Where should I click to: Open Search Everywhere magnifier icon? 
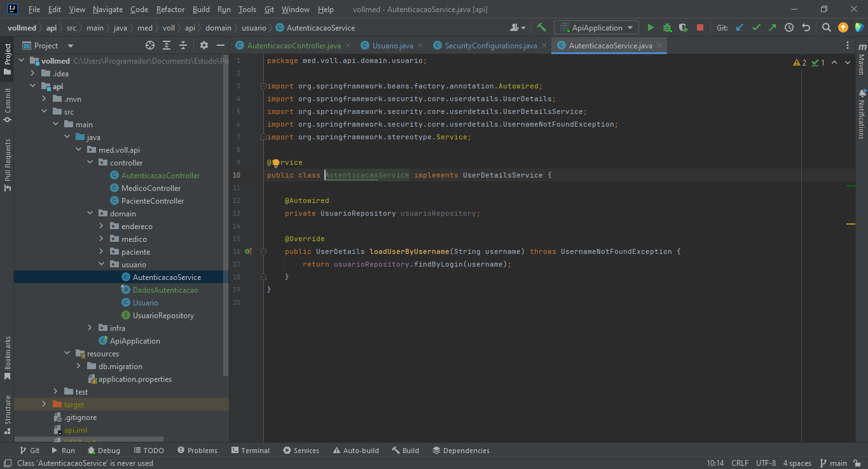click(x=826, y=27)
